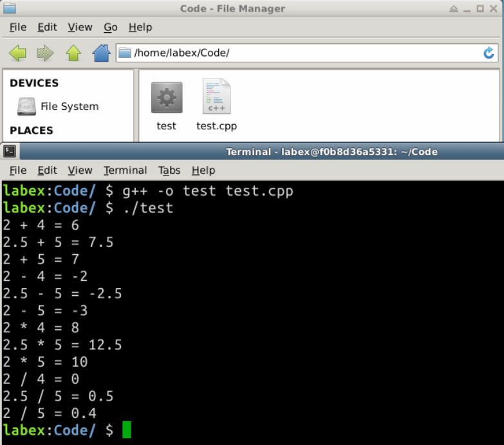504x445 pixels.
Task: Open the Terminal menu
Action: tap(125, 170)
